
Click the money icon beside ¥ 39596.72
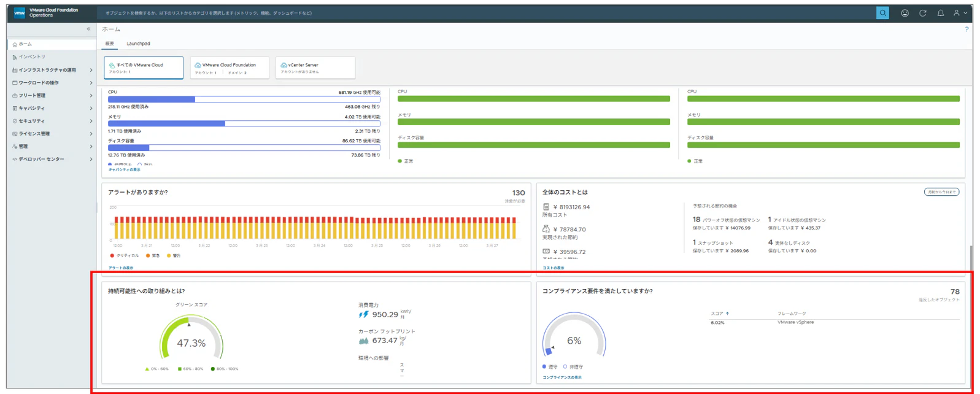546,252
